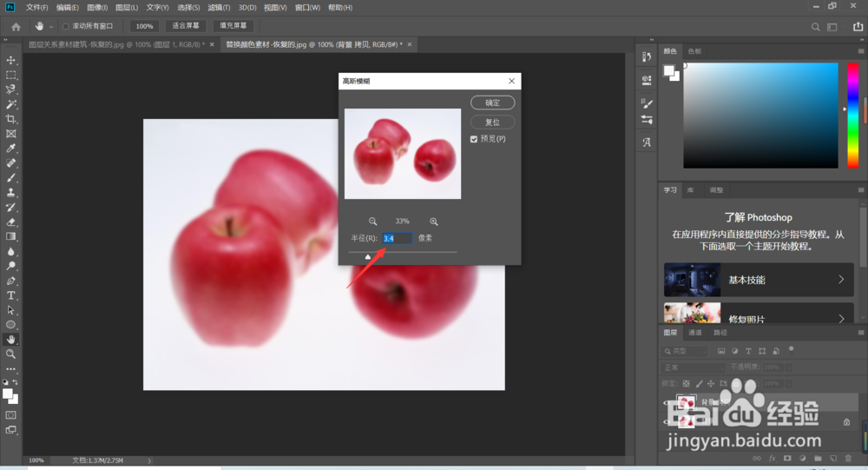Select the Lasso tool
The image size is (868, 470).
10,89
